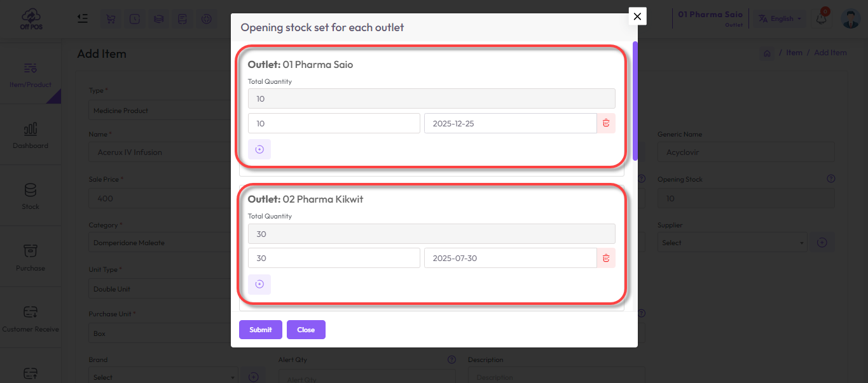Delete the 01 Pharma Saio stock row
The image size is (868, 383).
point(605,123)
